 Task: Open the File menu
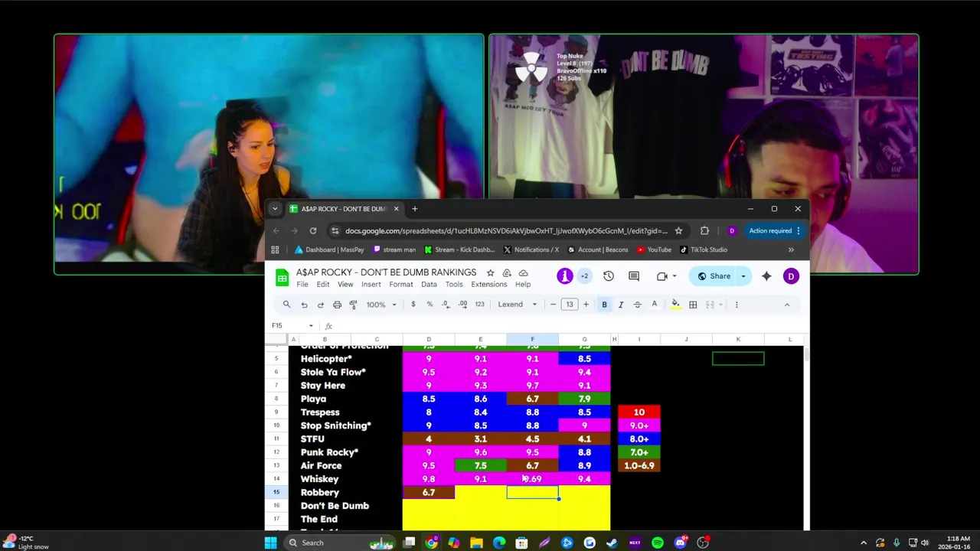[x=302, y=285]
